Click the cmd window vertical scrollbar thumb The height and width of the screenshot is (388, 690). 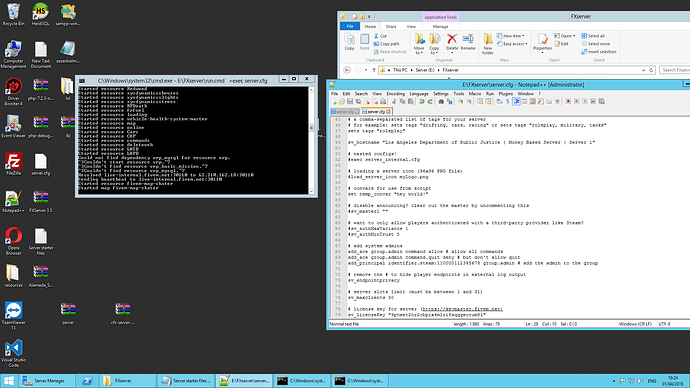(x=312, y=128)
